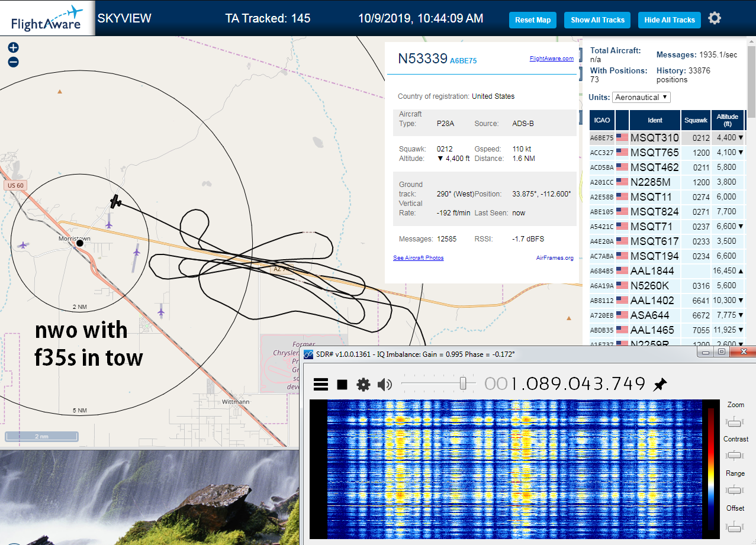Sort table by Altitude column
The height and width of the screenshot is (545, 756).
click(x=728, y=120)
